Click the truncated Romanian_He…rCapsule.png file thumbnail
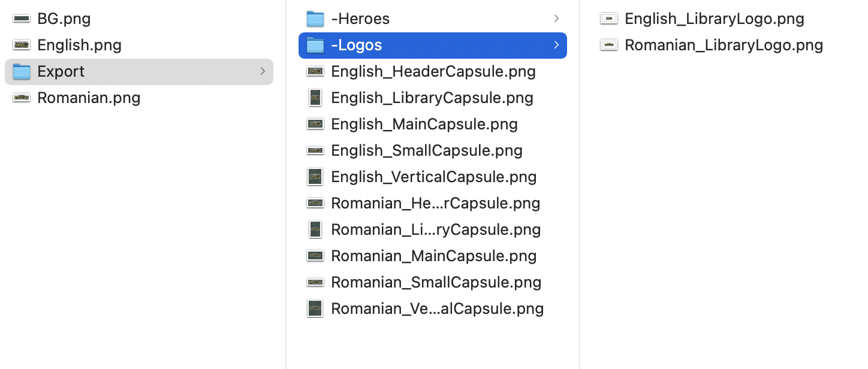Image resolution: width=868 pixels, height=369 pixels. tap(315, 203)
